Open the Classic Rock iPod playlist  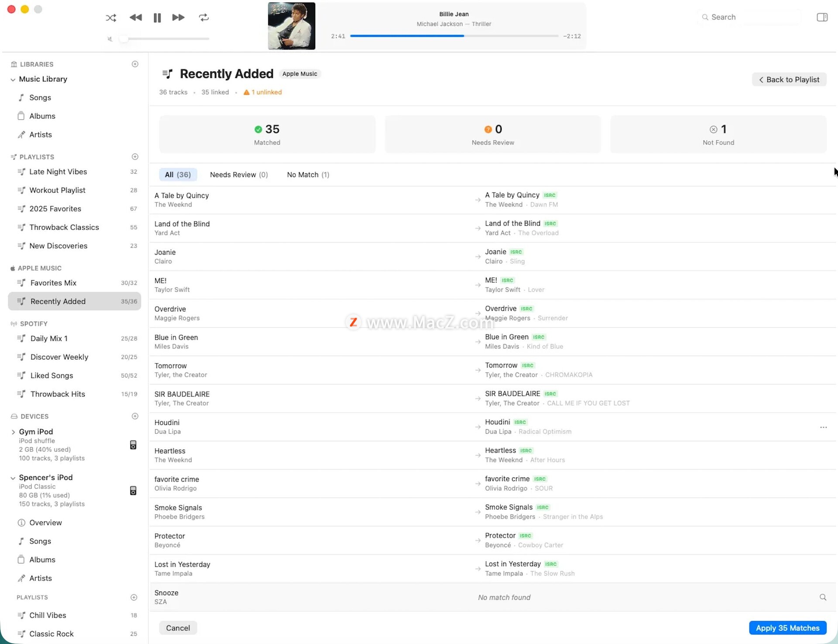[74, 634]
